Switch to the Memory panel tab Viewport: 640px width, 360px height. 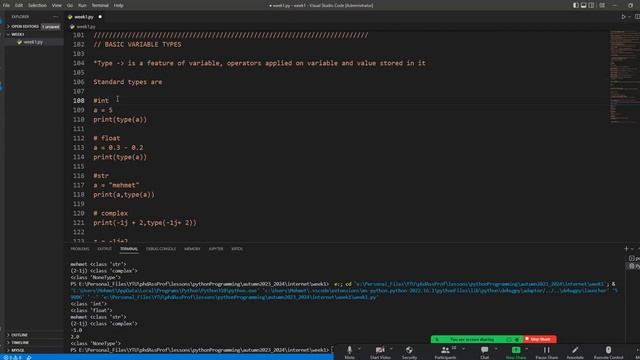tap(192, 249)
